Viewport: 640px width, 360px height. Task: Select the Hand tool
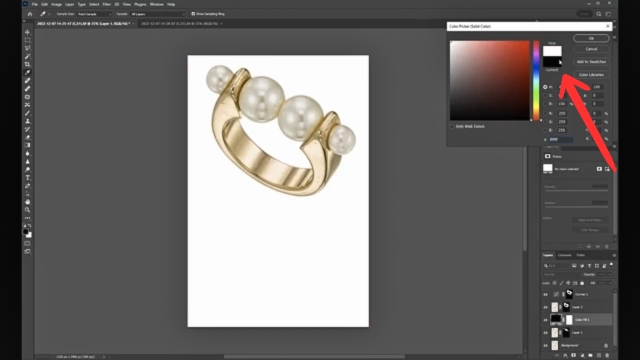(27, 202)
